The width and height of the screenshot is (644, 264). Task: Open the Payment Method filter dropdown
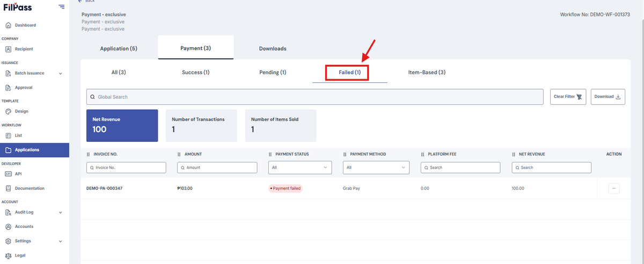tap(376, 167)
